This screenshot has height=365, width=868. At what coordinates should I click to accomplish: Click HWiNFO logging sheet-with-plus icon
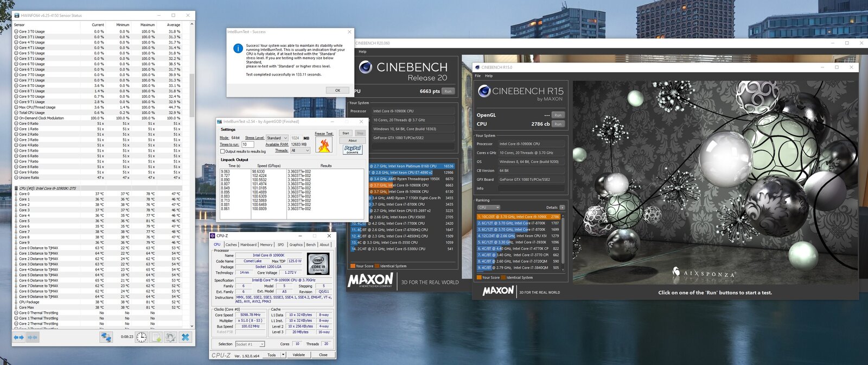[156, 337]
